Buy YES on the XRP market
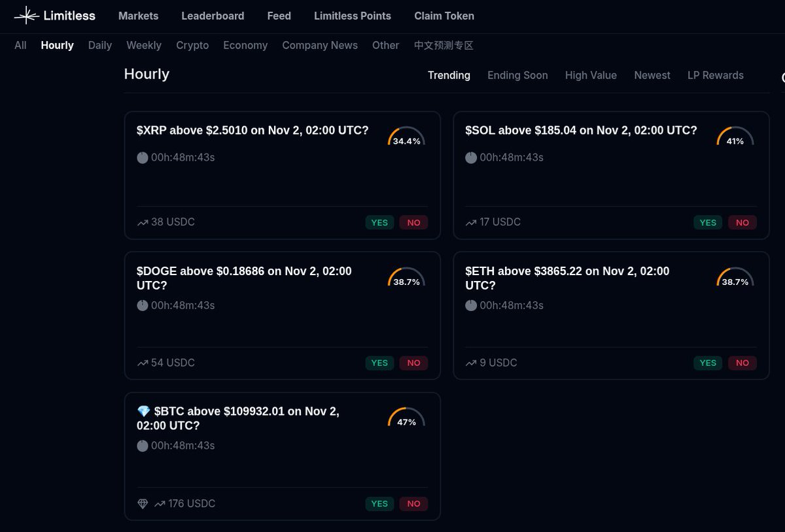The height and width of the screenshot is (532, 785). pyautogui.click(x=379, y=222)
